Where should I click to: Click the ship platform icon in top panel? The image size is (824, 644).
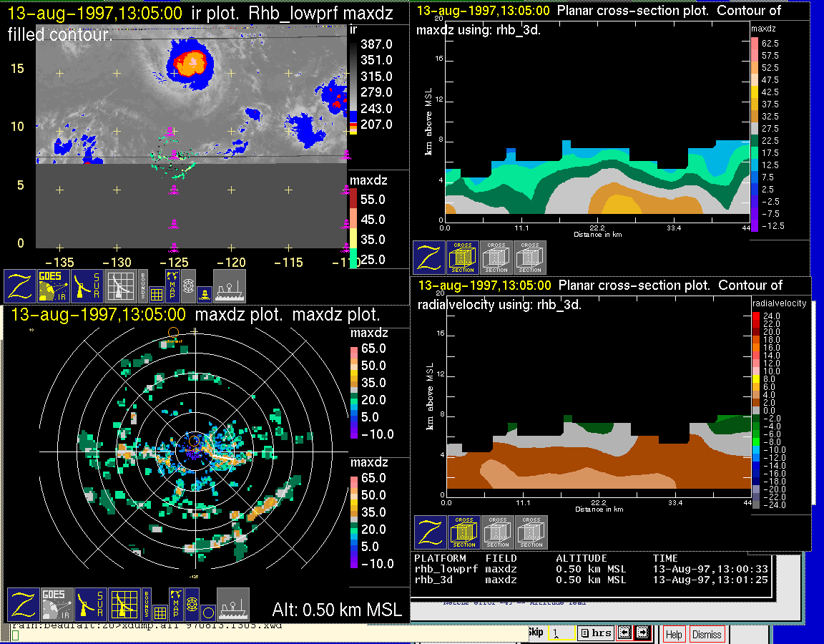coord(230,286)
